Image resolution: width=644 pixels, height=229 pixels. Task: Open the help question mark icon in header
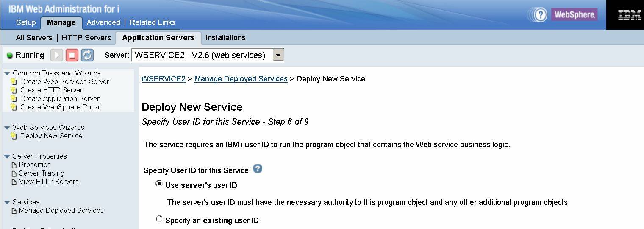(x=540, y=15)
